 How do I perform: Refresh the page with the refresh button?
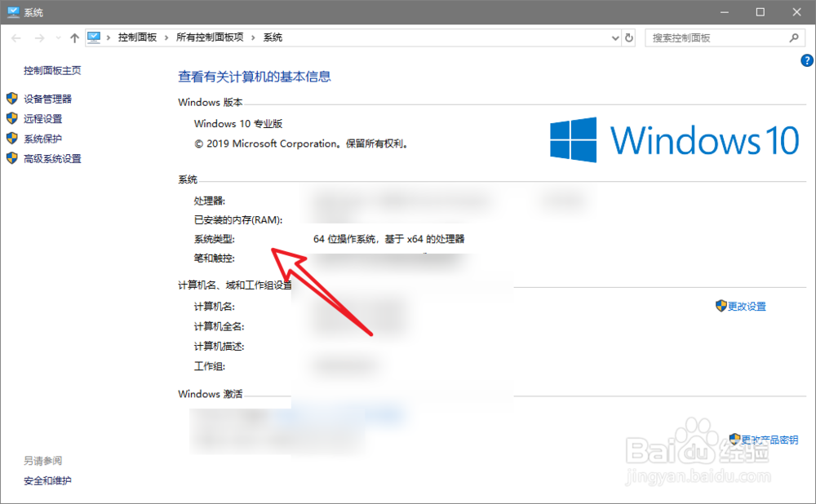(x=628, y=38)
